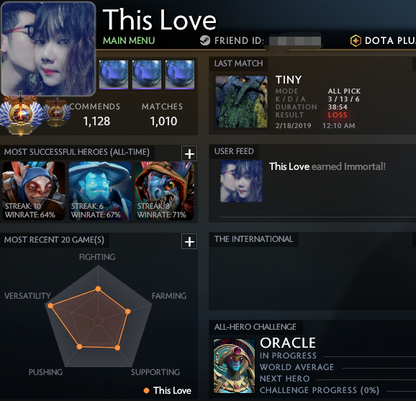Select the third blue featured item slot
Image resolution: width=416 pixels, height=401 pixels.
pos(180,75)
